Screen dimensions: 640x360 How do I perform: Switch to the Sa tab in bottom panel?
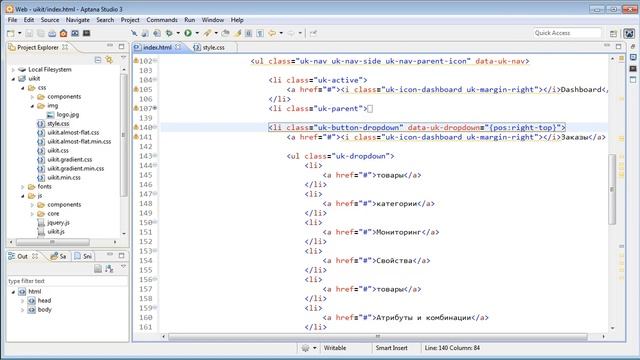(x=58, y=256)
